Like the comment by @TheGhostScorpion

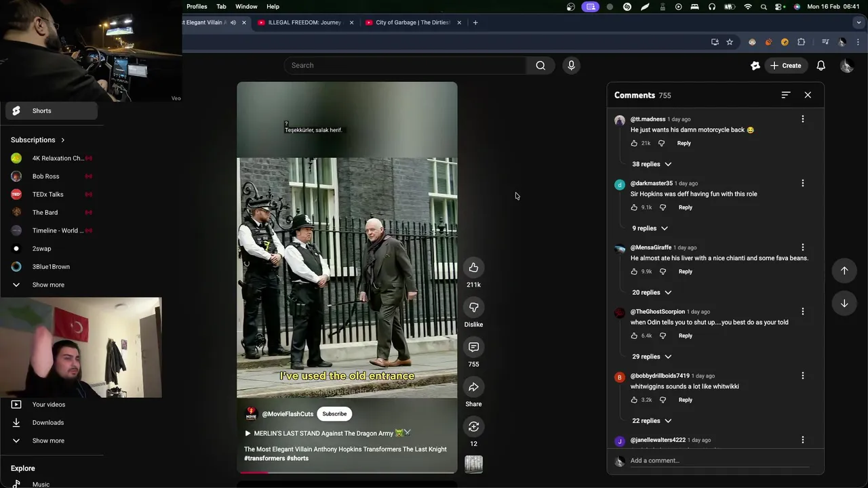point(634,335)
